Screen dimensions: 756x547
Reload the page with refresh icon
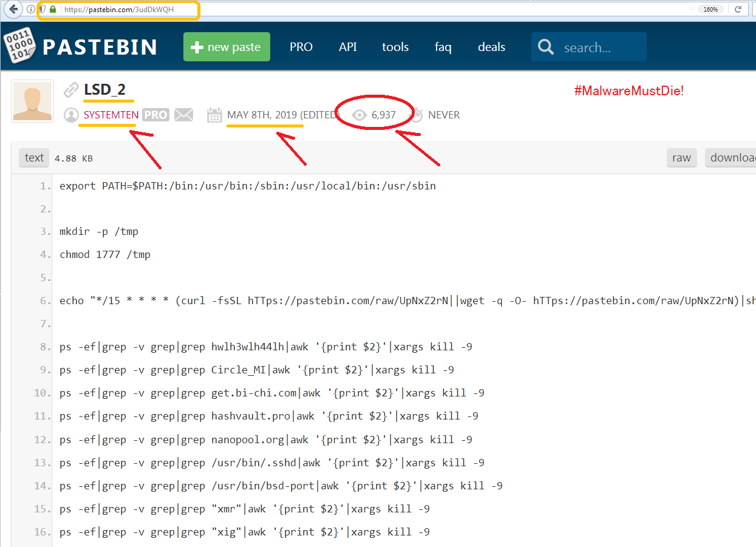click(x=738, y=9)
